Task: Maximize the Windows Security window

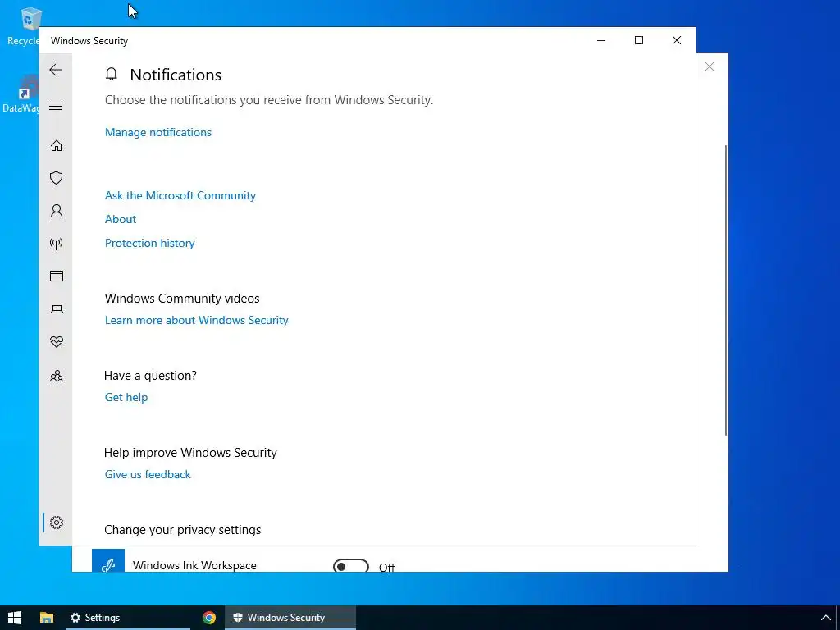Action: pos(638,40)
